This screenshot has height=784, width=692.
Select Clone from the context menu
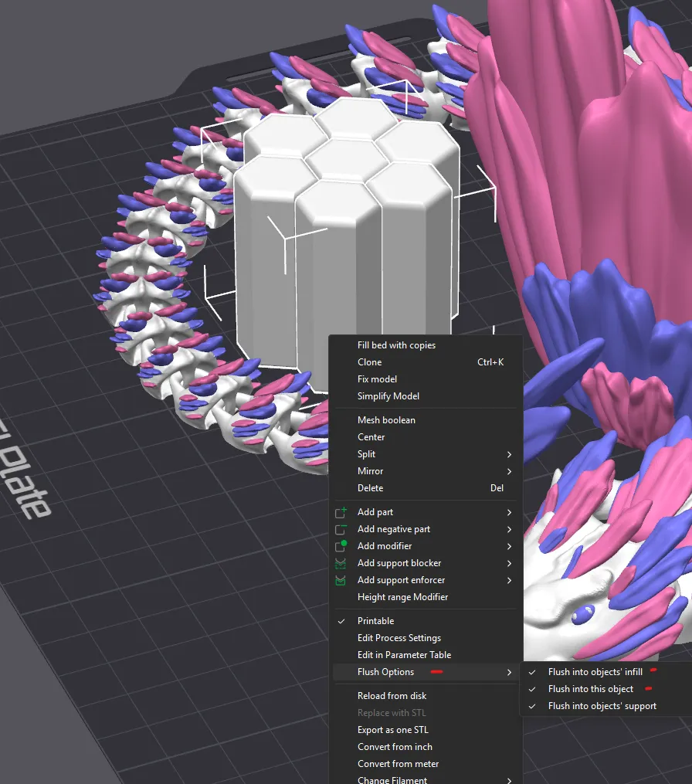pos(369,362)
